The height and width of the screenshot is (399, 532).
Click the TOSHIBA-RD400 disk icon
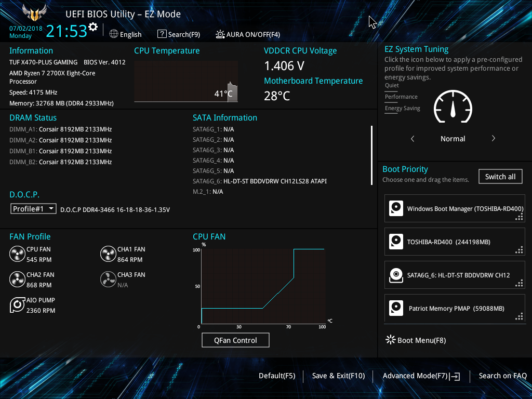396,242
